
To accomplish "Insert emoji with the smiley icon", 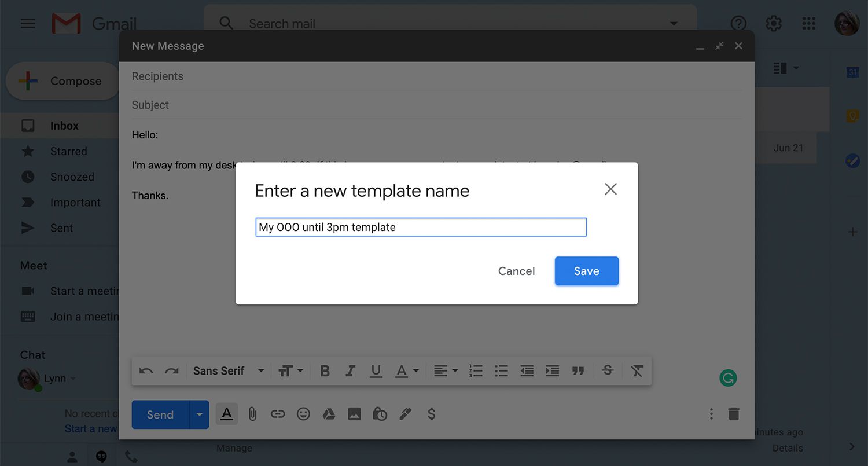I will point(303,414).
